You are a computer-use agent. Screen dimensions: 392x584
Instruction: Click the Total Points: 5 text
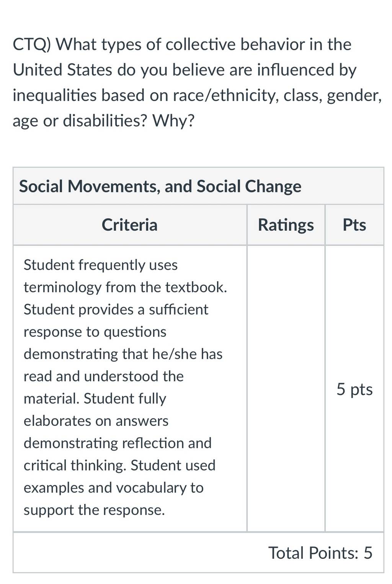click(x=320, y=553)
